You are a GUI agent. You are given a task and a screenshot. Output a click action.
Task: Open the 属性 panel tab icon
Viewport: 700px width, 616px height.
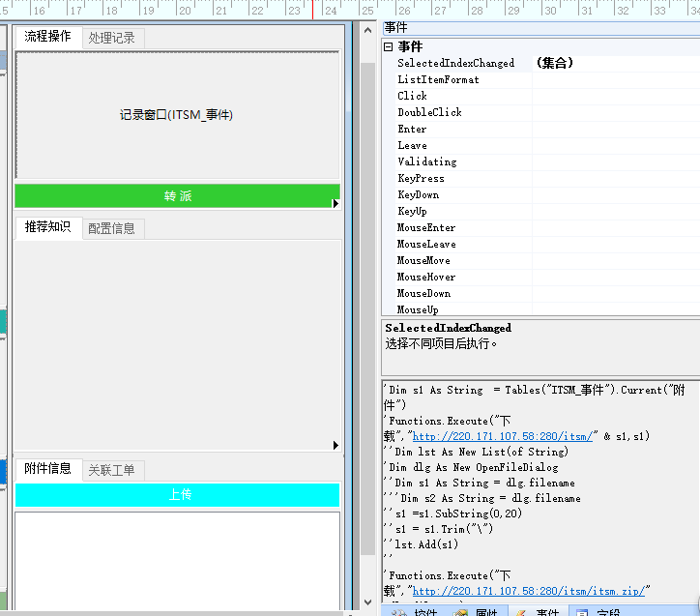pos(460,612)
